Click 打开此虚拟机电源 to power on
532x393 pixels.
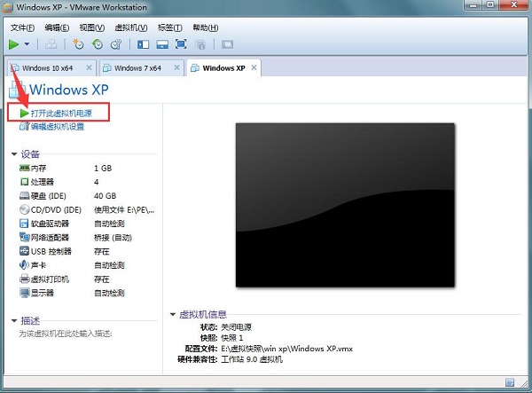(x=59, y=114)
